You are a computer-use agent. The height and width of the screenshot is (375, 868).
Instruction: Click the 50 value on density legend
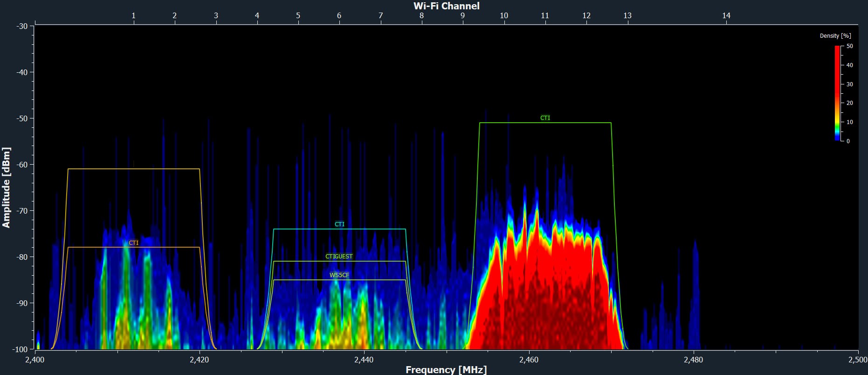click(x=850, y=46)
